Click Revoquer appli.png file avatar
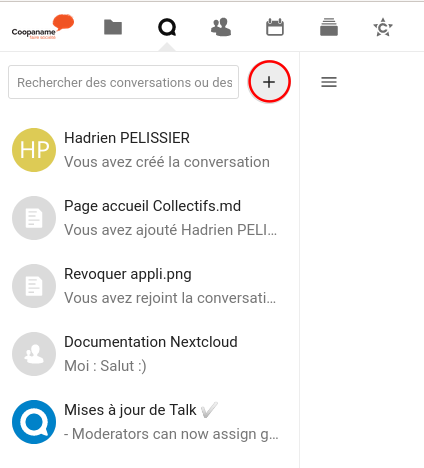The height and width of the screenshot is (468, 424). 34,286
